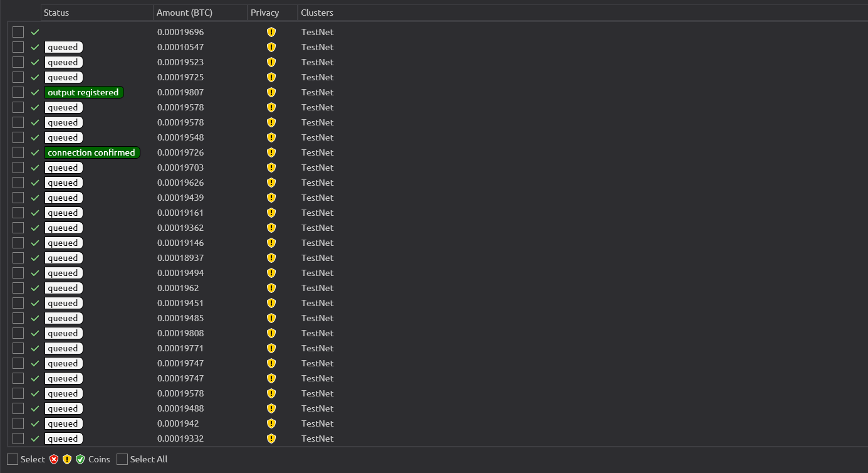Tick the checkbox for the 0.00019146 coin
The width and height of the screenshot is (868, 473).
point(18,243)
